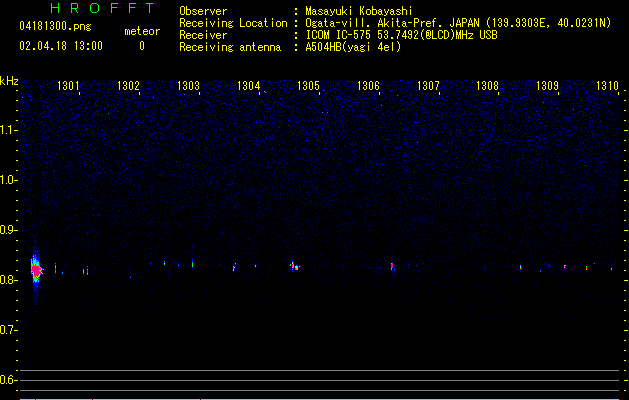Select the meteor count value 0
The image size is (629, 400).
click(142, 46)
